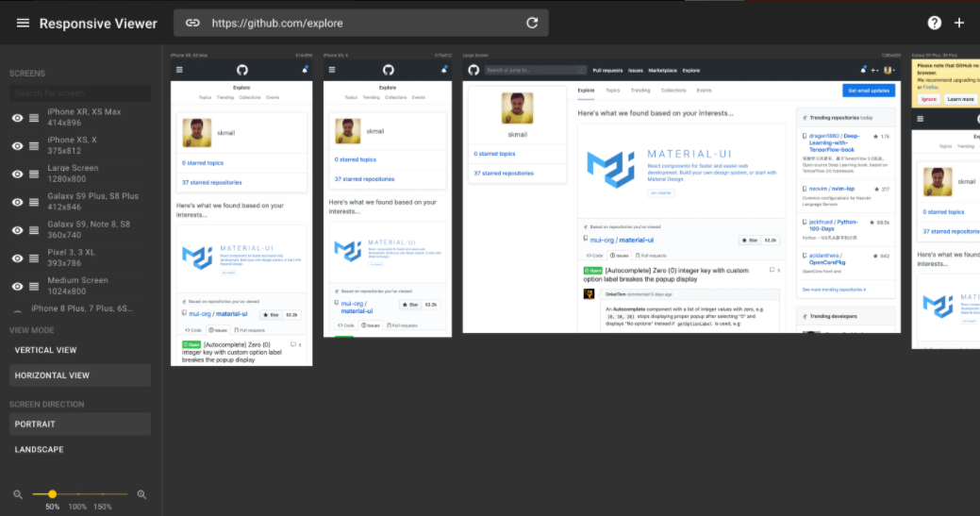
Task: Open plus dropdown in Large Screen header
Action: pyautogui.click(x=874, y=71)
